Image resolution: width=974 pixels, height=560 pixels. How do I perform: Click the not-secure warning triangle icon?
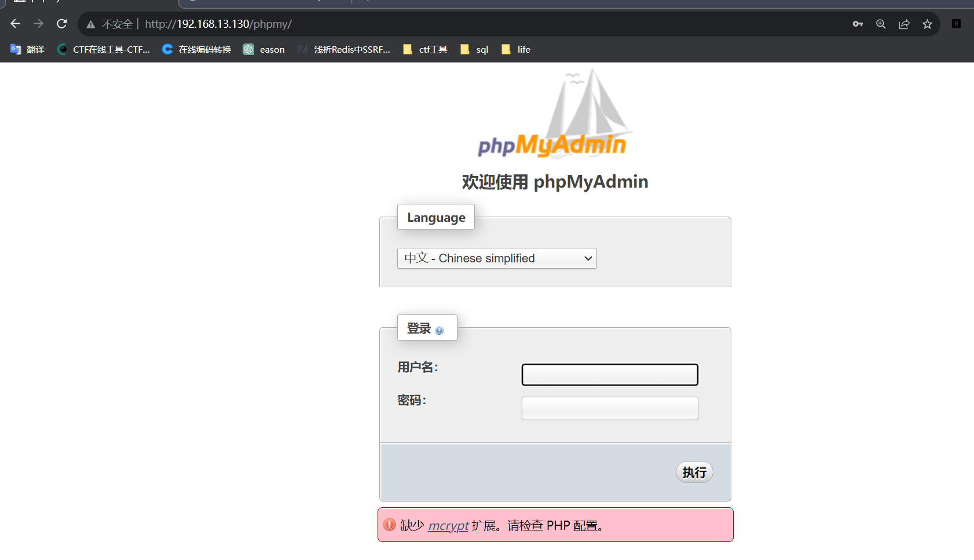(91, 24)
